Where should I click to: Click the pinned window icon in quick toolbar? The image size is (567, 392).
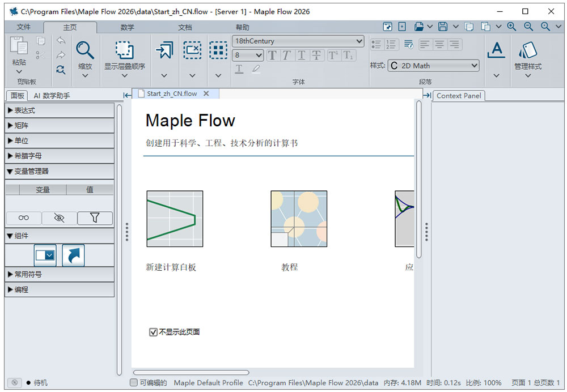pyautogui.click(x=387, y=27)
